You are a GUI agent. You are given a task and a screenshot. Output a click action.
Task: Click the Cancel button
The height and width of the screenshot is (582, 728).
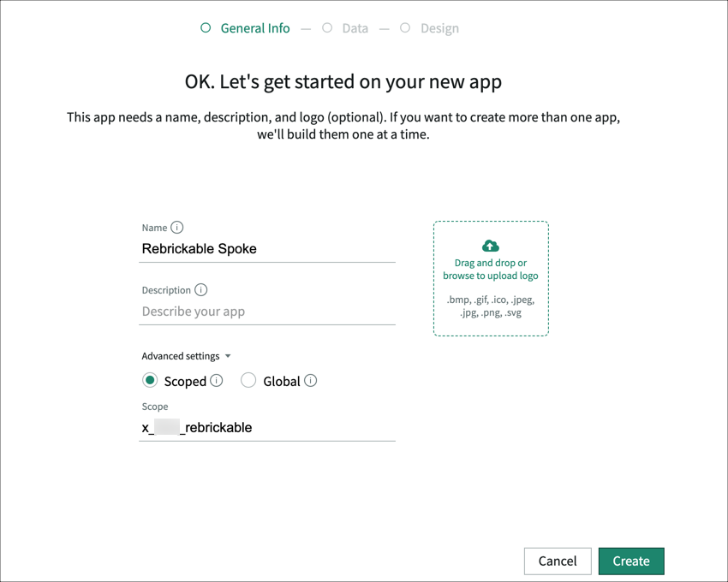click(x=558, y=561)
